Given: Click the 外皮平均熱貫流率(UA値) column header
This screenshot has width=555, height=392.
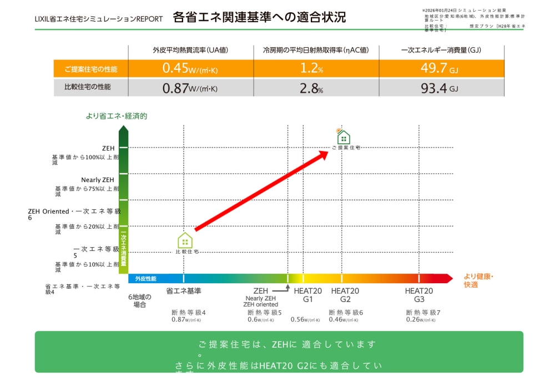Looking at the screenshot, I should pos(190,50).
